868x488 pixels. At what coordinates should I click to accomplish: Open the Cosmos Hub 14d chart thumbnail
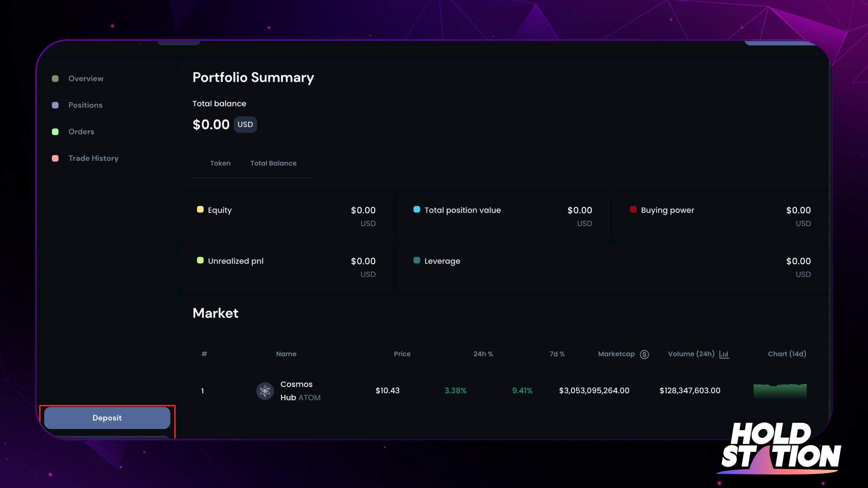(x=780, y=391)
